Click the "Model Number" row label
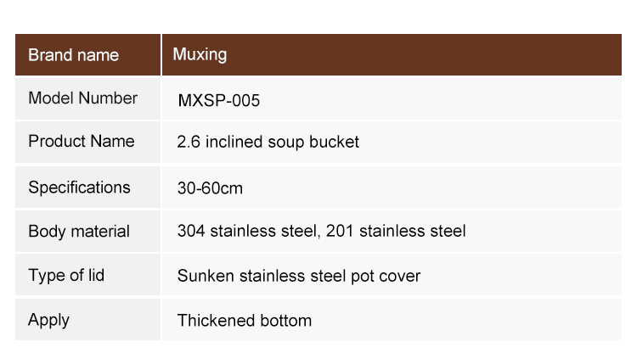The image size is (637, 364). coord(82,98)
